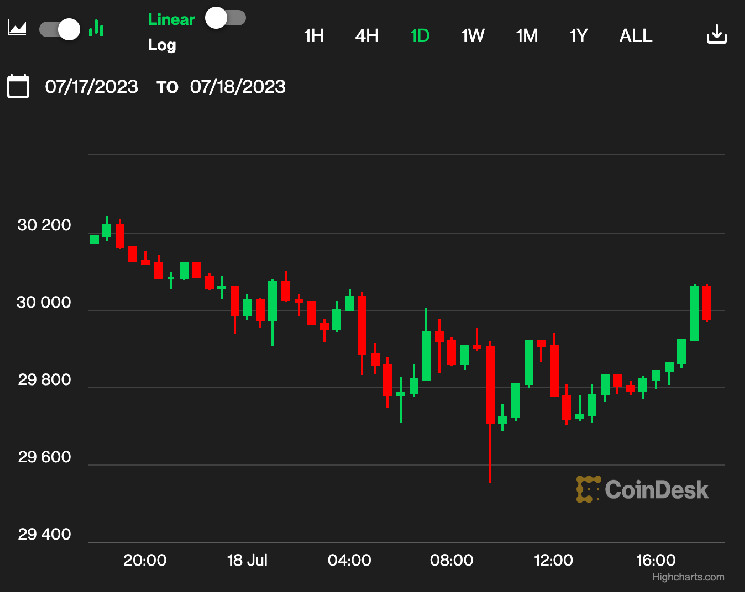Viewport: 745px width, 592px height.
Task: Click the 12:00 time axis label
Action: [x=554, y=561]
